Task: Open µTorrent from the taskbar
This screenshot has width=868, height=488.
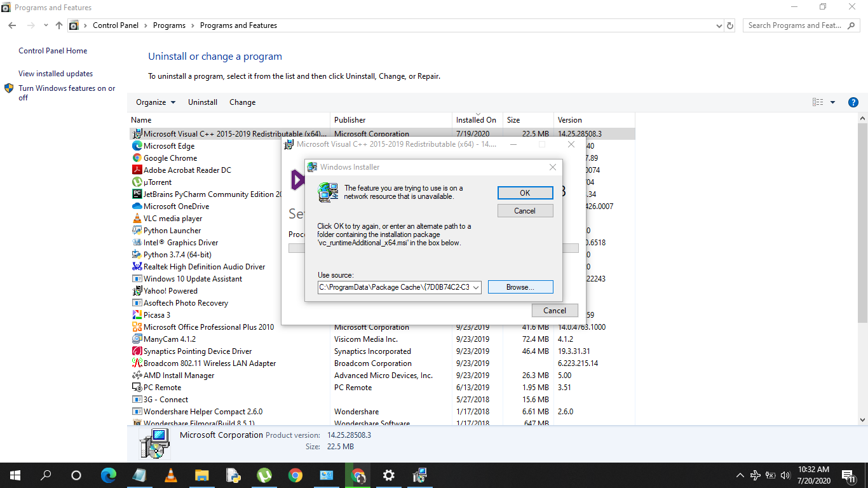Action: 264,475
